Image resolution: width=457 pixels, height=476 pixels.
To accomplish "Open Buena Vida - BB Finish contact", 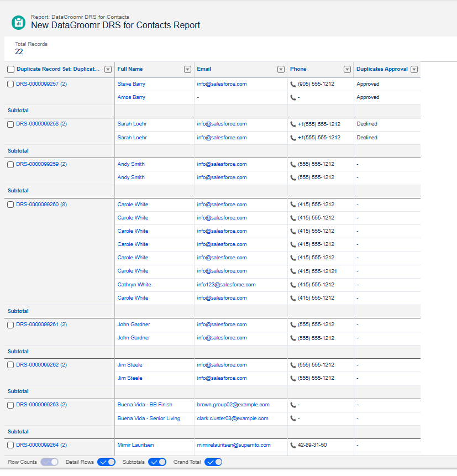I will point(145,404).
